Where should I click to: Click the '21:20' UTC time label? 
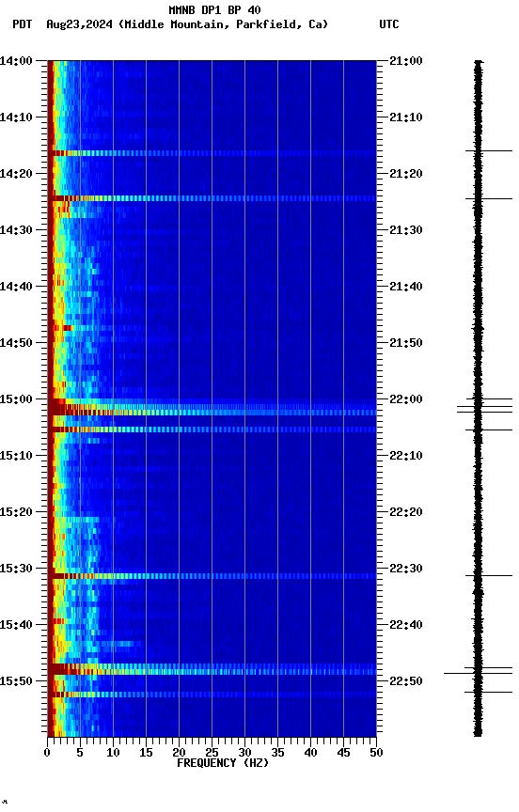(x=406, y=174)
